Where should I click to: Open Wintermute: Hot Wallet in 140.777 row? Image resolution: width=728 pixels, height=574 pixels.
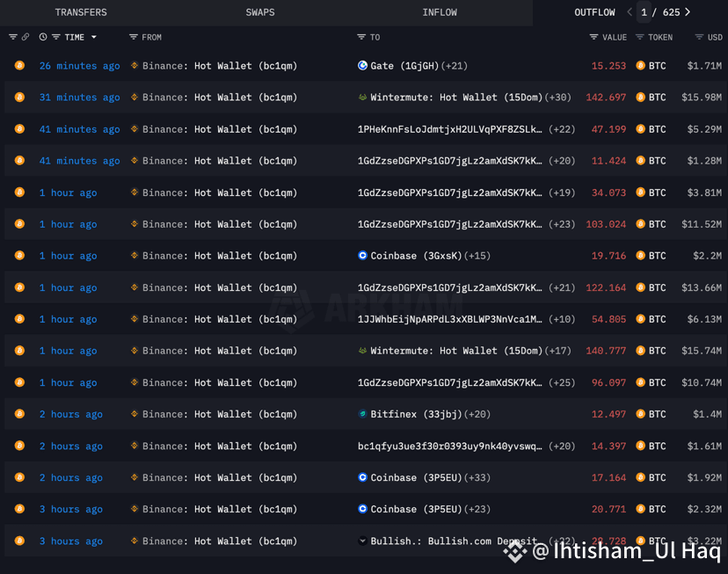(x=456, y=351)
